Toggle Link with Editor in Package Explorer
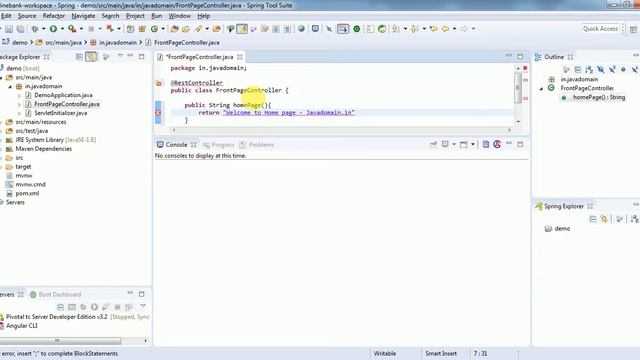Image resolution: width=640 pixels, height=360 pixels. click(91, 57)
